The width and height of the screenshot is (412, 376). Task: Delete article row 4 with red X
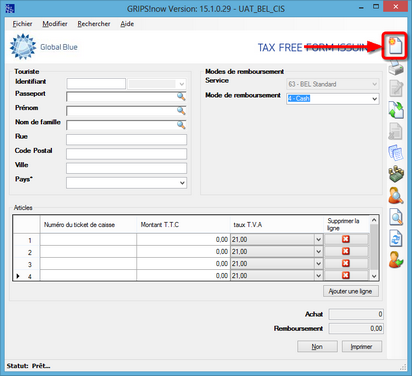[x=346, y=275]
